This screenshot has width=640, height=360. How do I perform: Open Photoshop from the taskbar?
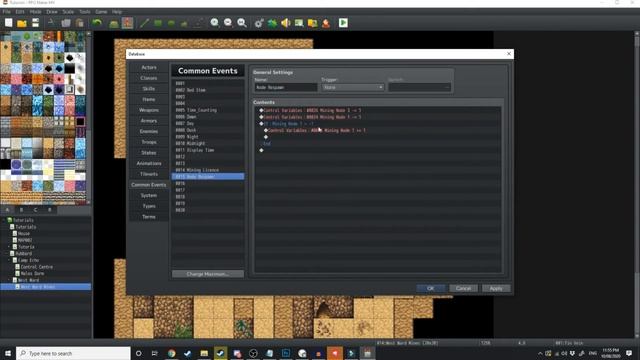click(x=286, y=353)
